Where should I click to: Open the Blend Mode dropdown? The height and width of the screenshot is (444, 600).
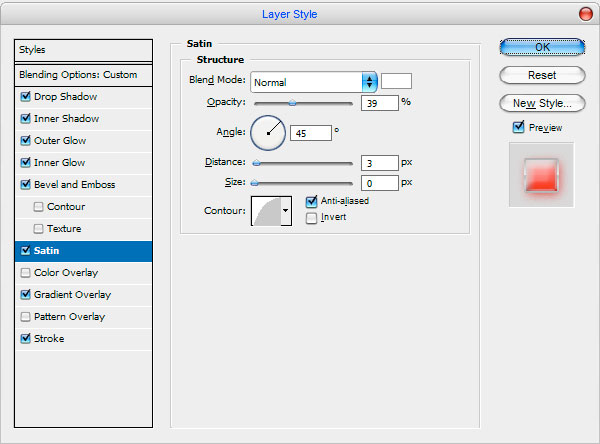pyautogui.click(x=314, y=82)
